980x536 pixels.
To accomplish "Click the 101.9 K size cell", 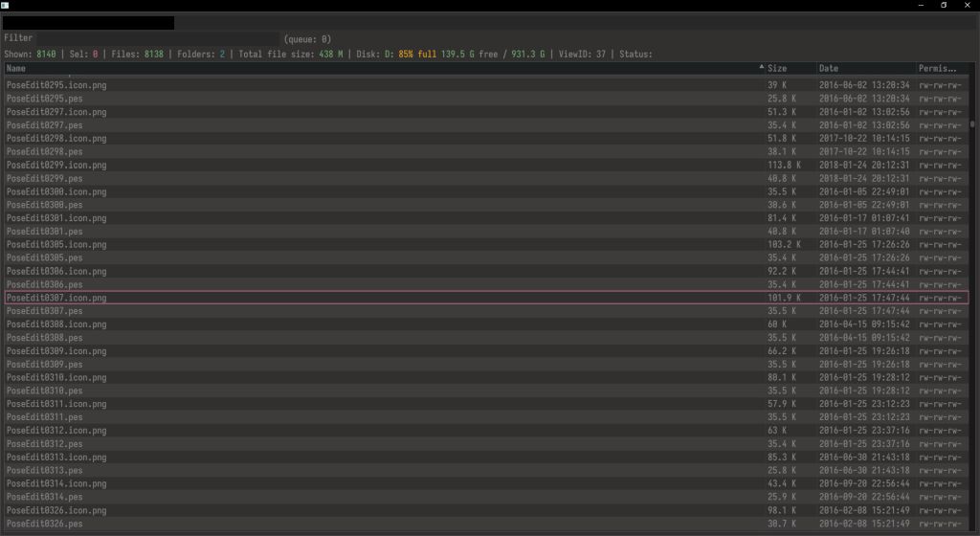I will click(784, 298).
